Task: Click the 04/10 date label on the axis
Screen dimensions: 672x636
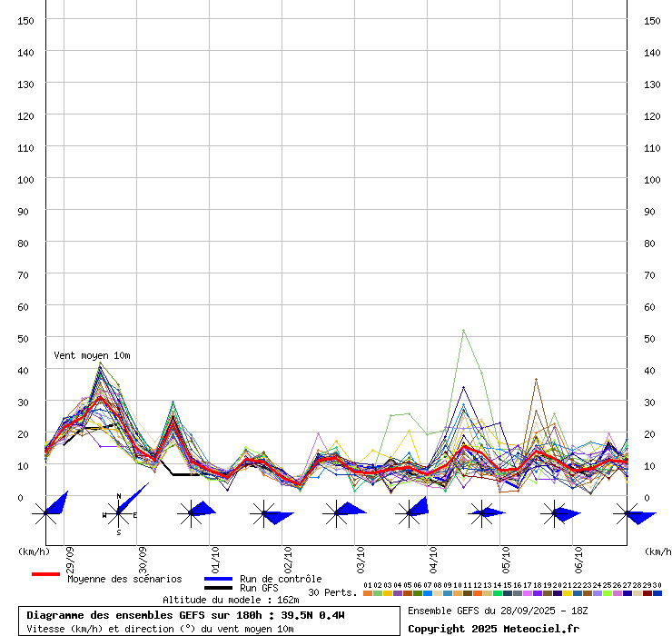Action: point(433,560)
